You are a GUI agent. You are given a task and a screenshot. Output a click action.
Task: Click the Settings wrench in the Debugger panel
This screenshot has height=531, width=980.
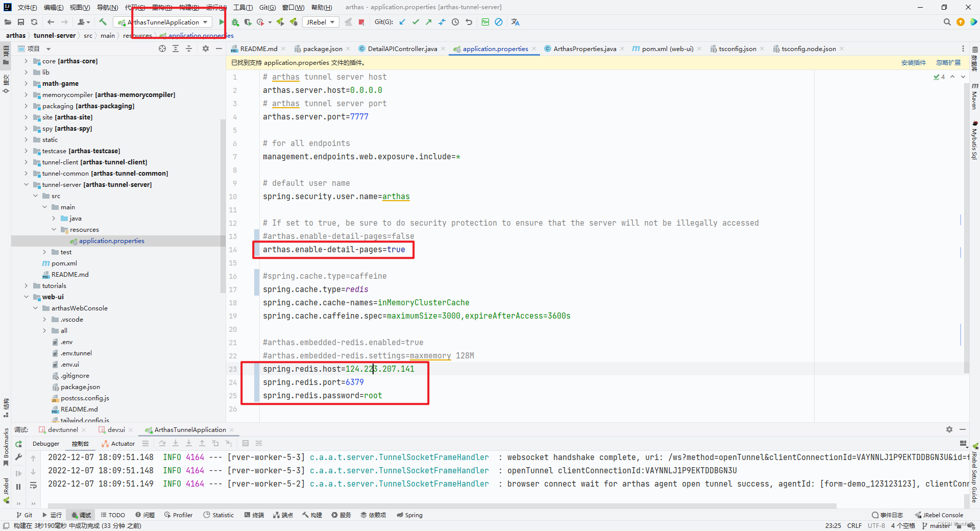click(18, 457)
